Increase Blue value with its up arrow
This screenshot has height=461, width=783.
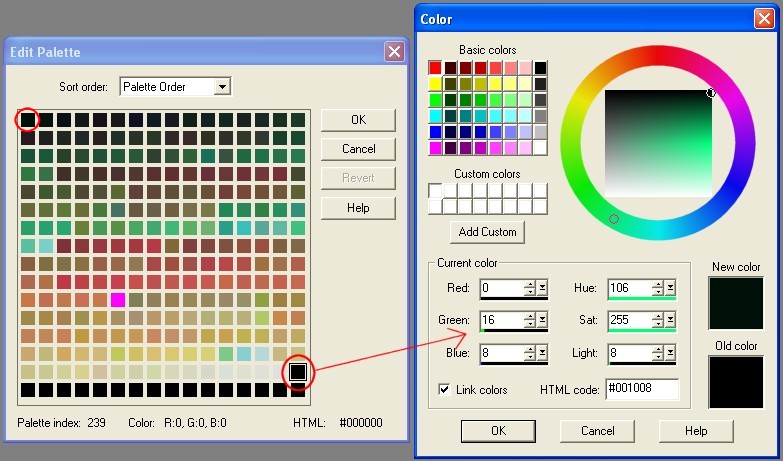529,350
